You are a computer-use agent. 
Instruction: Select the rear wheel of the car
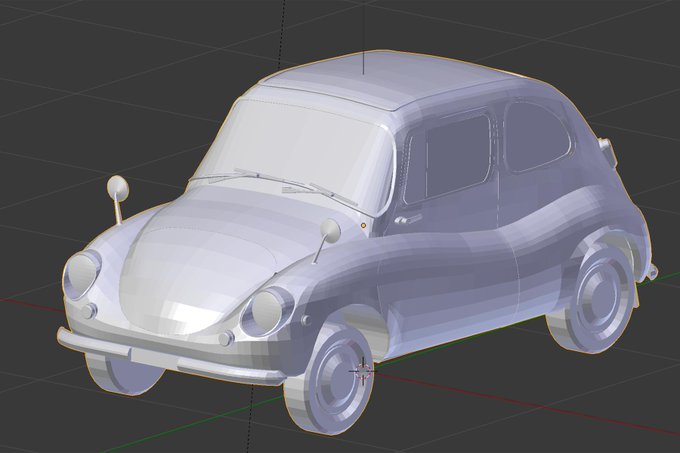(x=592, y=298)
